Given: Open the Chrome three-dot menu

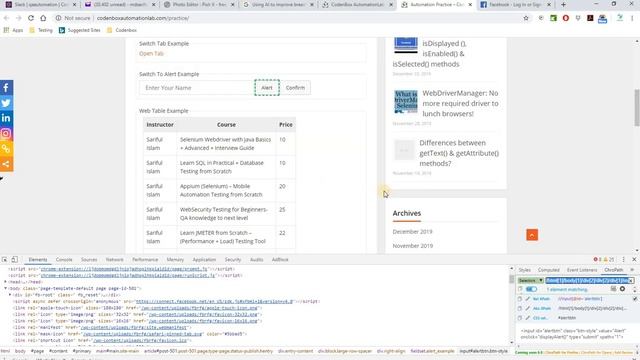Looking at the screenshot, I should tap(632, 18).
